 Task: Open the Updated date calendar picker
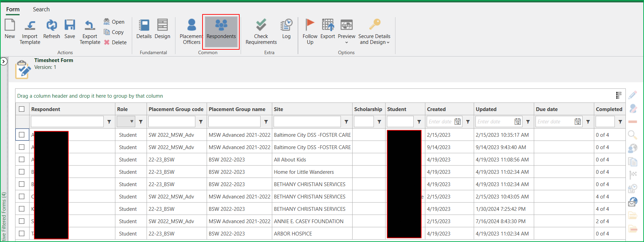(x=518, y=122)
